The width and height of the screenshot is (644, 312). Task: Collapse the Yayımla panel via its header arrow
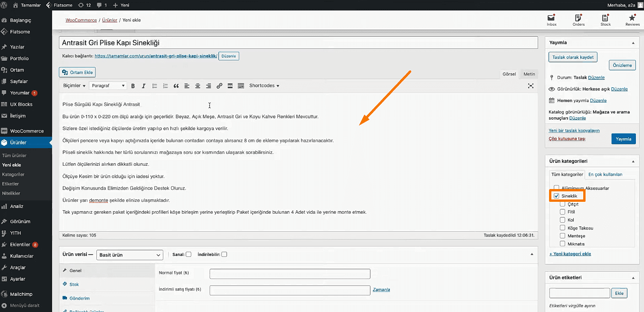tap(633, 43)
